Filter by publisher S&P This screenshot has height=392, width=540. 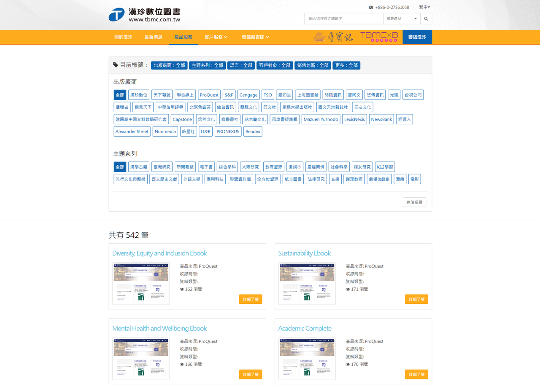(x=229, y=95)
